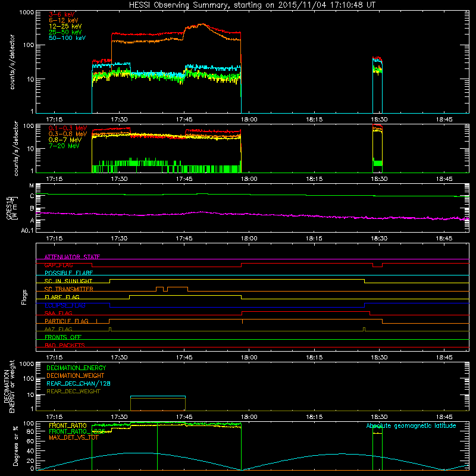Select the 25-50 keV legend label
Viewport: 476px width, 476px height.
pos(65,32)
